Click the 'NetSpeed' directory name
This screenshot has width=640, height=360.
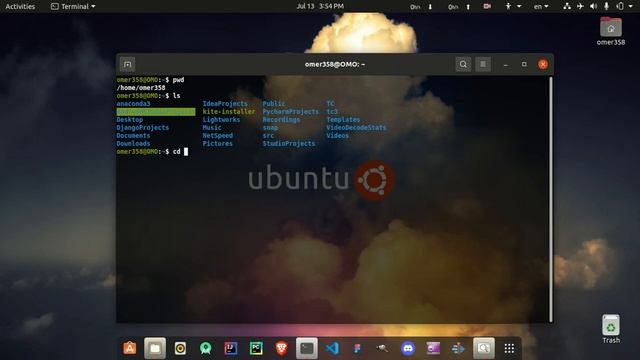coord(218,136)
